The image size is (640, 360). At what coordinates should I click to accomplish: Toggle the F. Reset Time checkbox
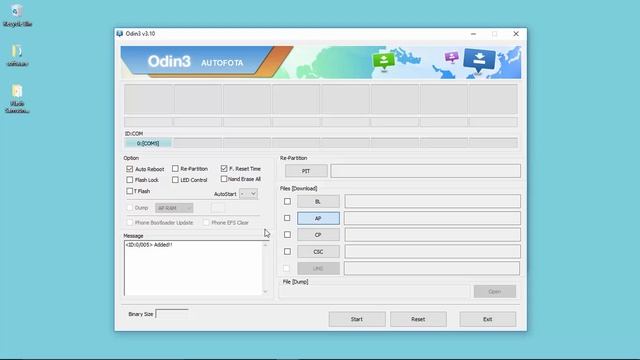[x=224, y=168]
